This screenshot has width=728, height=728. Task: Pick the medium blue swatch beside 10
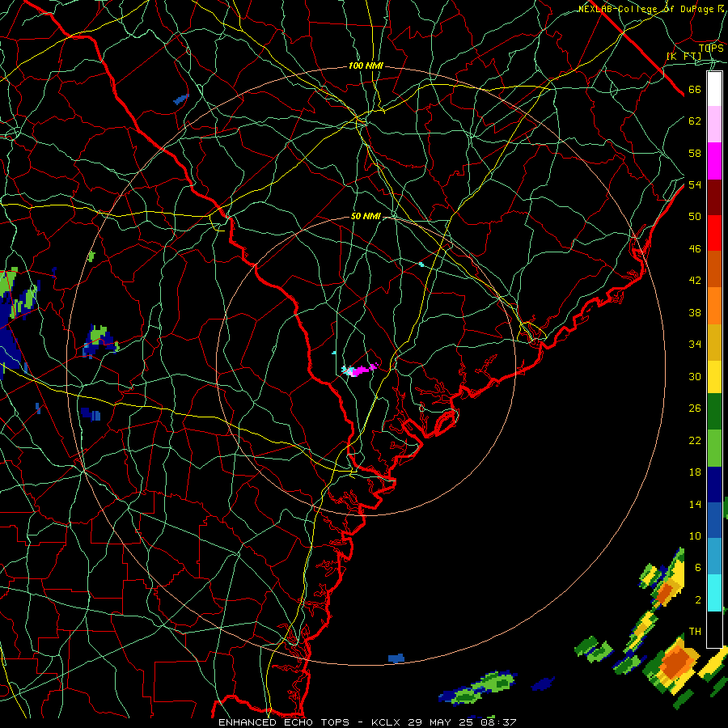[x=714, y=520]
